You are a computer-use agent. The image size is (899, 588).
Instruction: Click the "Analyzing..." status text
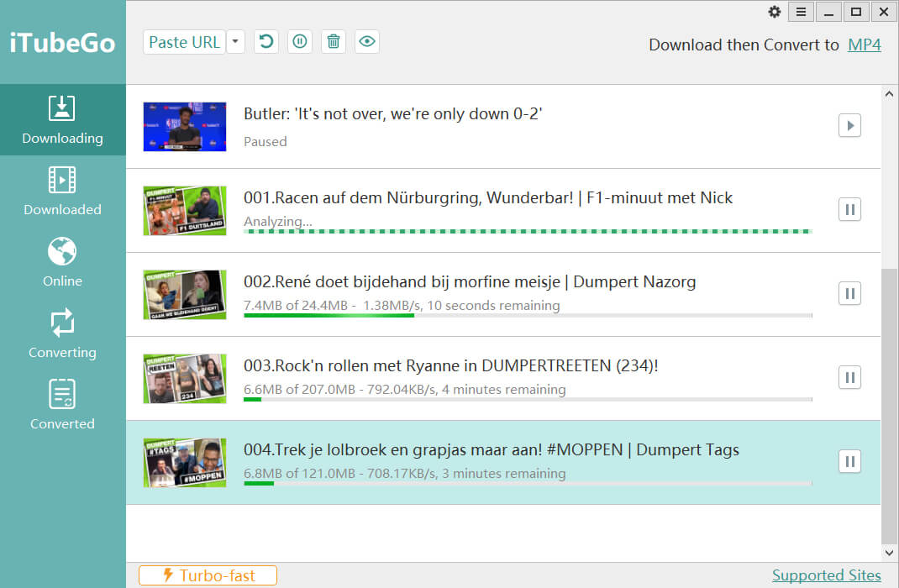[278, 221]
